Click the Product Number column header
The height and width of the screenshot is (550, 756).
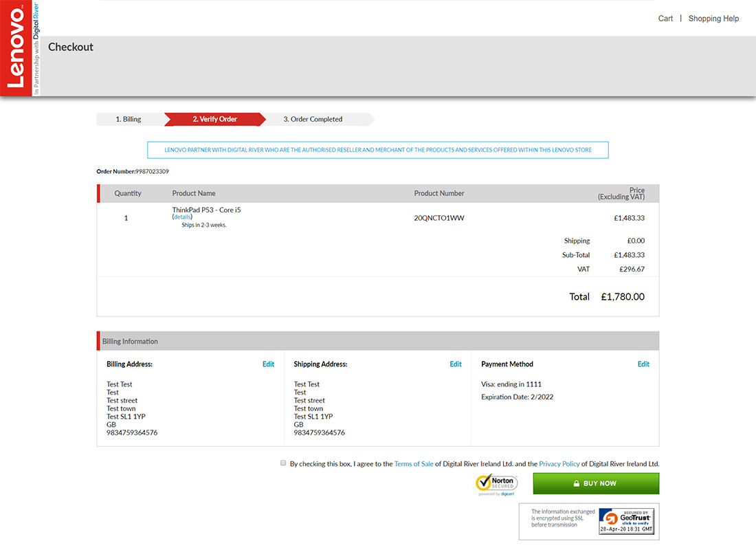tap(439, 193)
